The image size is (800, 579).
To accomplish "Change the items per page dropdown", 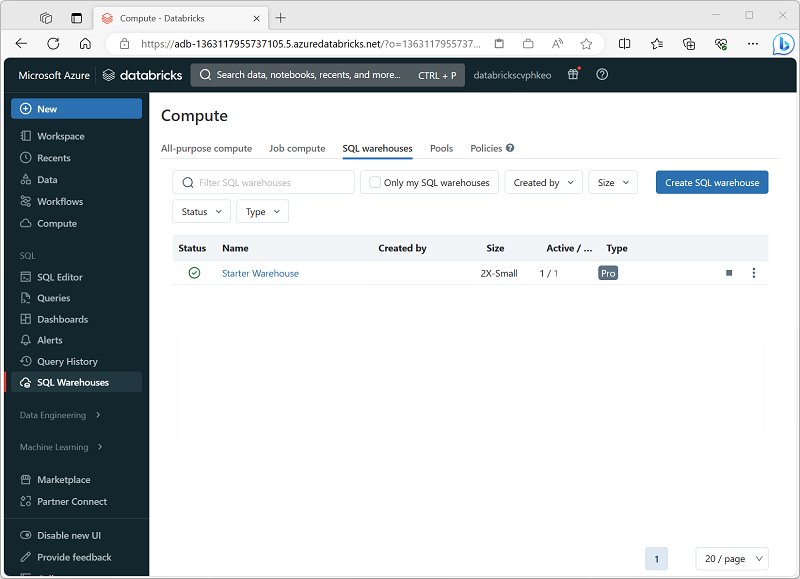I will pos(731,558).
